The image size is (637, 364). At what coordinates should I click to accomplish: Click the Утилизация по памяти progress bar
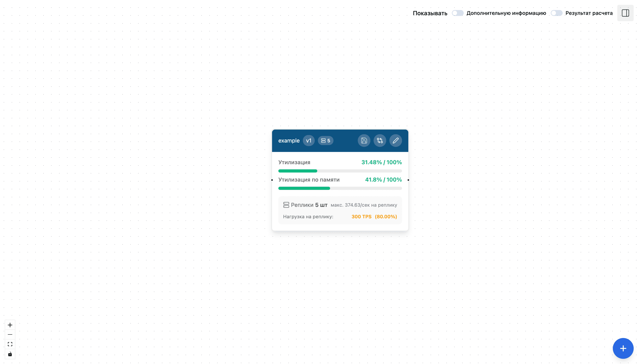340,188
